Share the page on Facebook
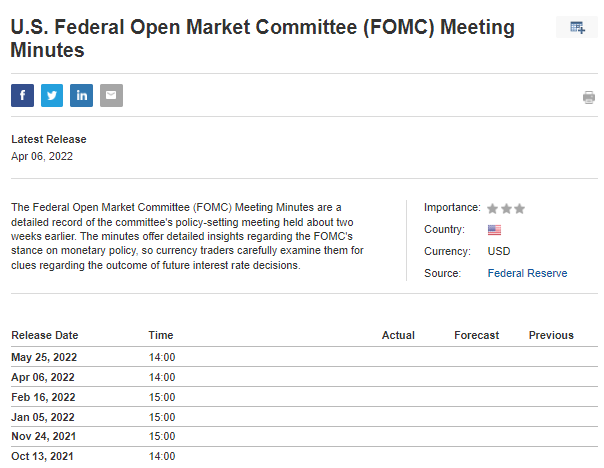This screenshot has height=468, width=604. 22,96
